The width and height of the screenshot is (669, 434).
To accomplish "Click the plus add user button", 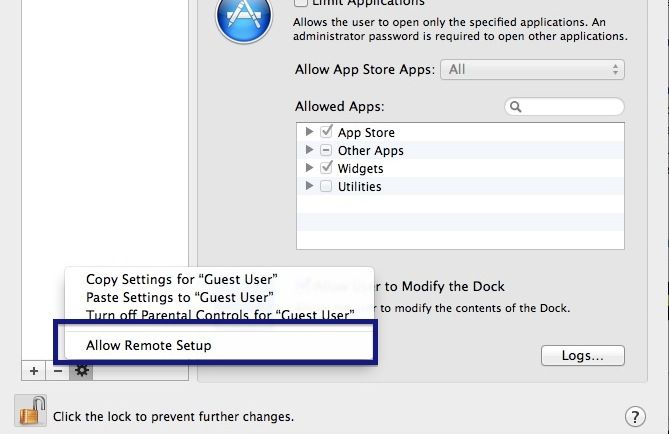I will (34, 370).
